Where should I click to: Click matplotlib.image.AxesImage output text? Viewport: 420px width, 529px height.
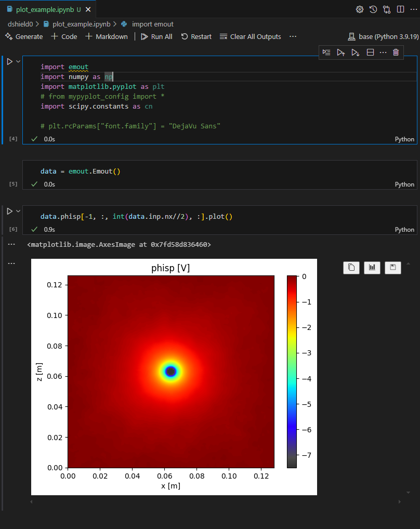click(x=119, y=245)
